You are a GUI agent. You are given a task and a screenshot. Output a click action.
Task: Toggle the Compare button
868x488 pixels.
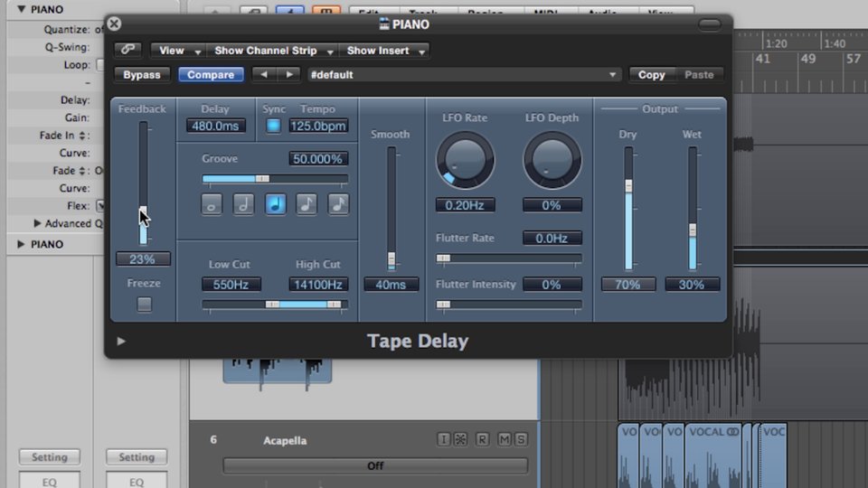(x=211, y=75)
